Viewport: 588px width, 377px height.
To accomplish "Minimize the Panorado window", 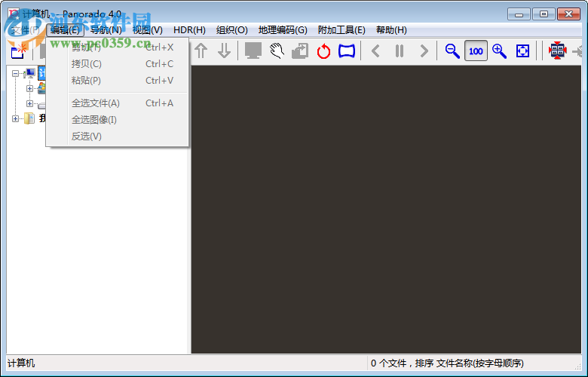I will (519, 14).
